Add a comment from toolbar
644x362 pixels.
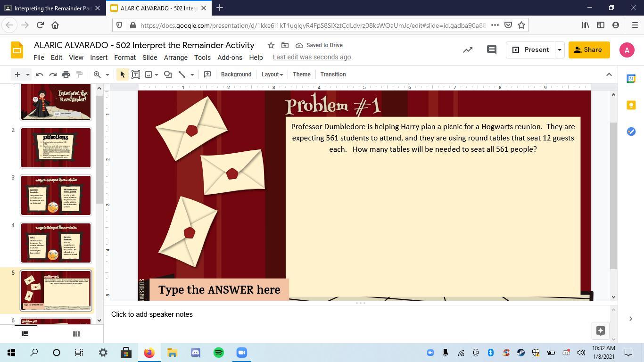tap(207, 74)
